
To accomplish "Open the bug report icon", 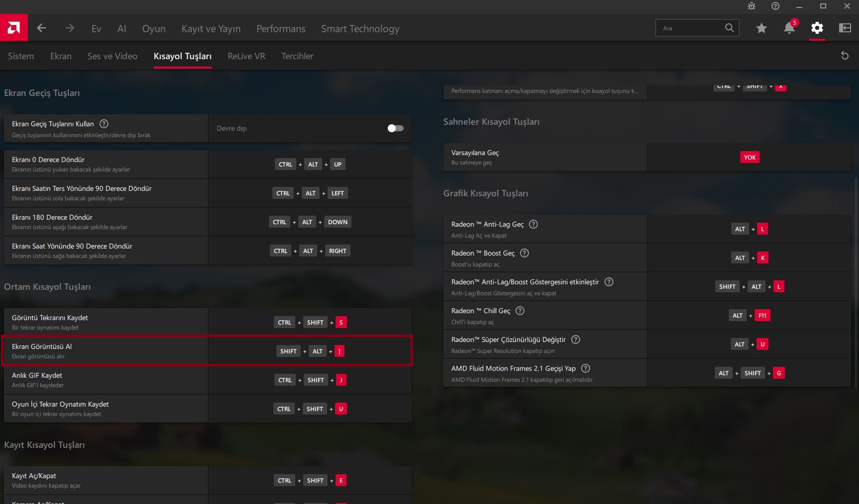I will (x=752, y=6).
